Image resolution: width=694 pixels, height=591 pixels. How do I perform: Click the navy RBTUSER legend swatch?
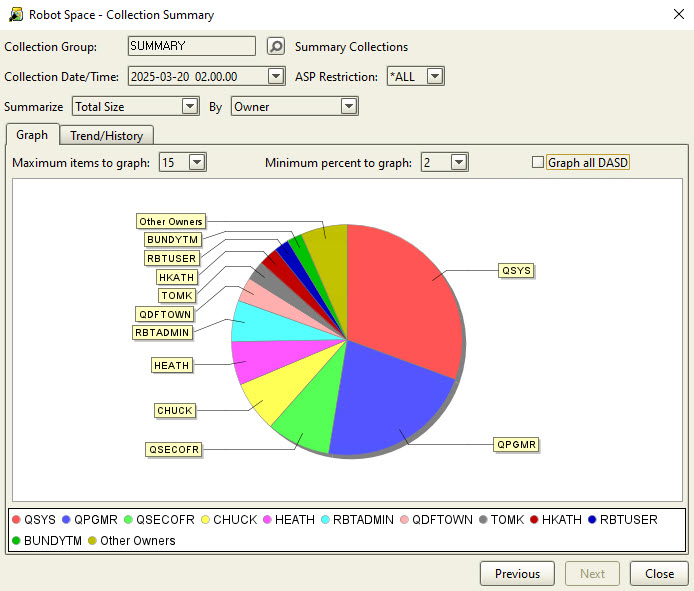592,520
